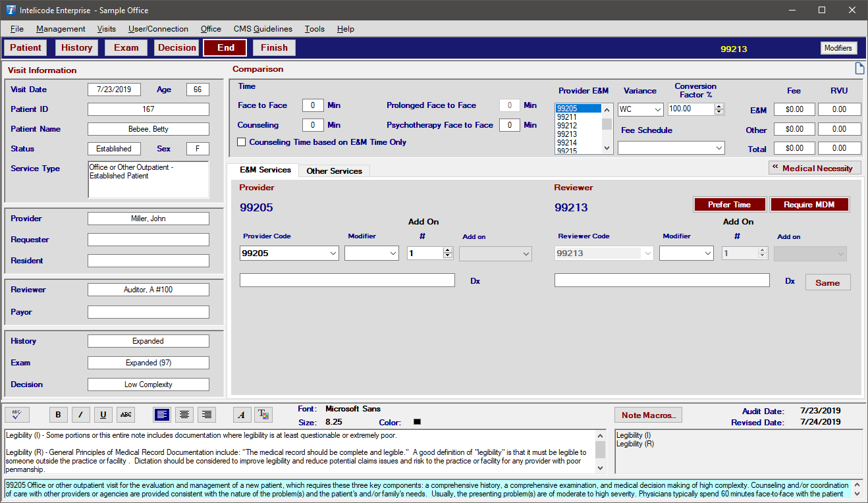Select the E&M Services tab
This screenshot has width=868, height=503.
(x=265, y=170)
